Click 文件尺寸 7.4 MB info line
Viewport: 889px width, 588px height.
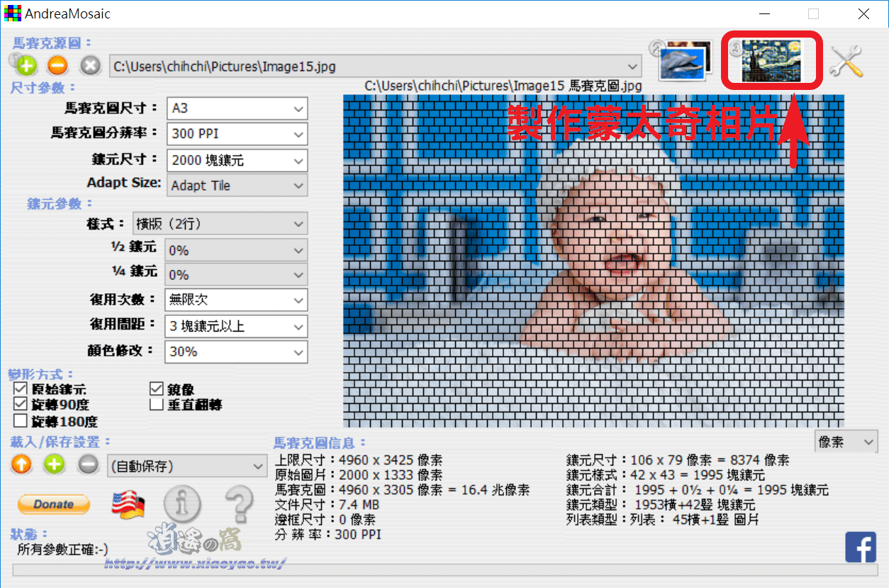coord(327,504)
